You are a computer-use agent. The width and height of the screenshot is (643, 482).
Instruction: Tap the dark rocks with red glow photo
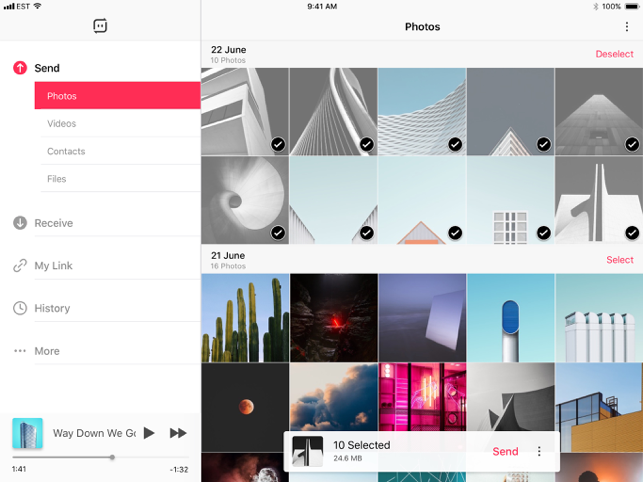tap(334, 318)
